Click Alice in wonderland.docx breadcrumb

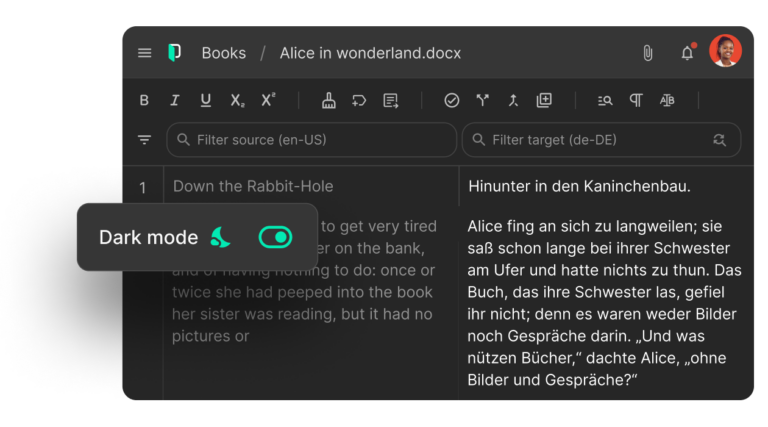(x=370, y=53)
